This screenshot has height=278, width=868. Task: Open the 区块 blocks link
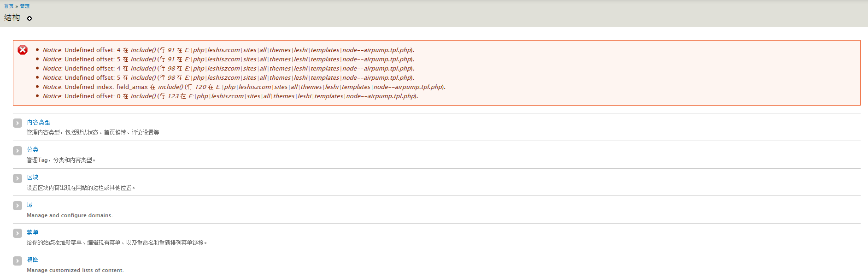click(x=33, y=177)
